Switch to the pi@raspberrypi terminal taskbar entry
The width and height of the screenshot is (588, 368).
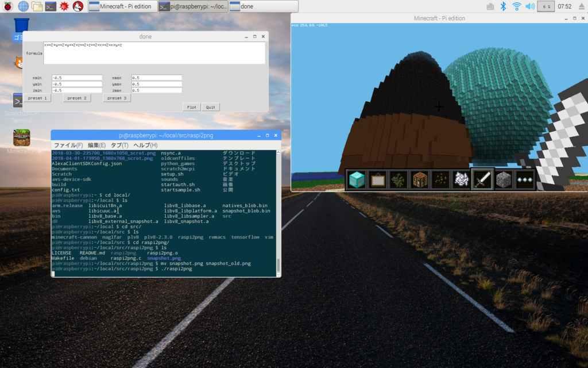pyautogui.click(x=193, y=6)
